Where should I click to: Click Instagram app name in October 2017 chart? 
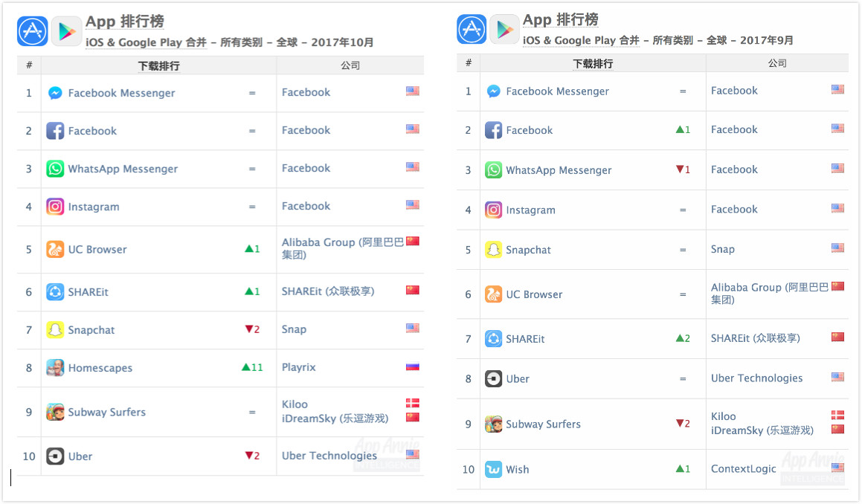click(x=94, y=207)
